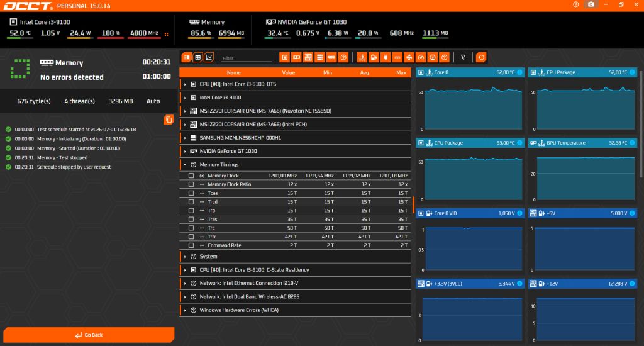Expand Intel Ethernet Connection I219-V group
Image resolution: width=644 pixels, height=346 pixels.
point(185,284)
